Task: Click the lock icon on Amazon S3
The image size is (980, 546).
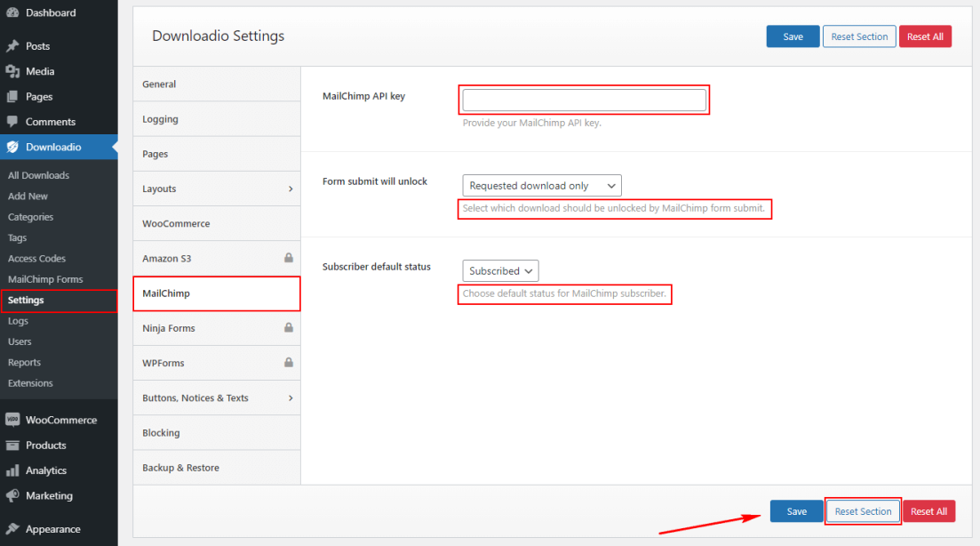Action: click(289, 258)
